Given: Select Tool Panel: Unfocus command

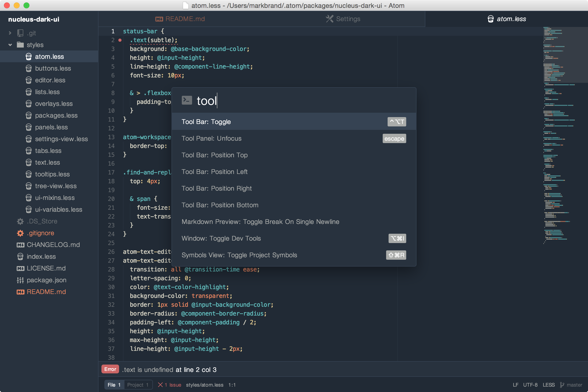Looking at the screenshot, I should (294, 138).
